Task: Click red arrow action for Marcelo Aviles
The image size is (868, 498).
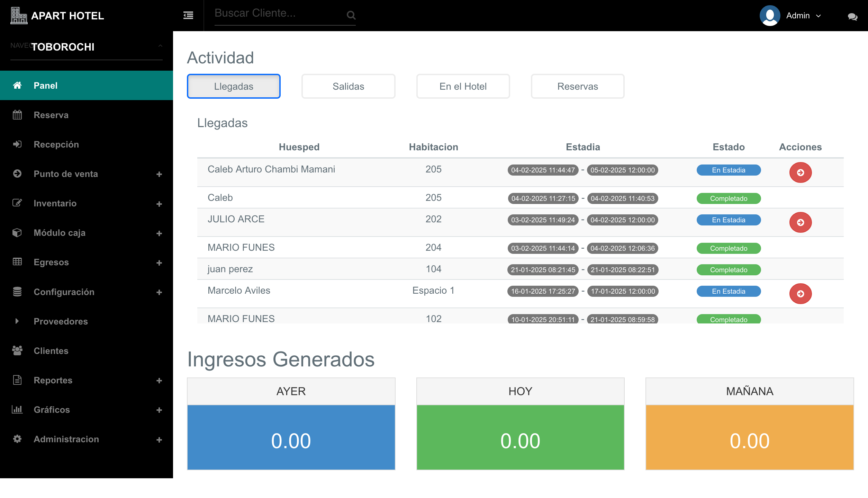Action: click(800, 294)
